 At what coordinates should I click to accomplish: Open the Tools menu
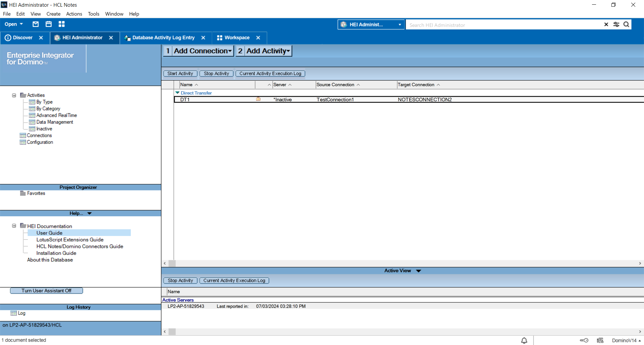[x=94, y=14]
